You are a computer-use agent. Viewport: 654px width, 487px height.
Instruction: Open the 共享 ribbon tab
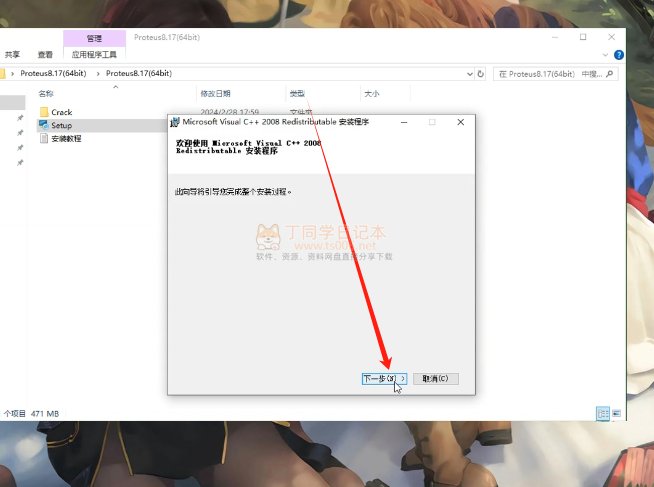[12, 55]
